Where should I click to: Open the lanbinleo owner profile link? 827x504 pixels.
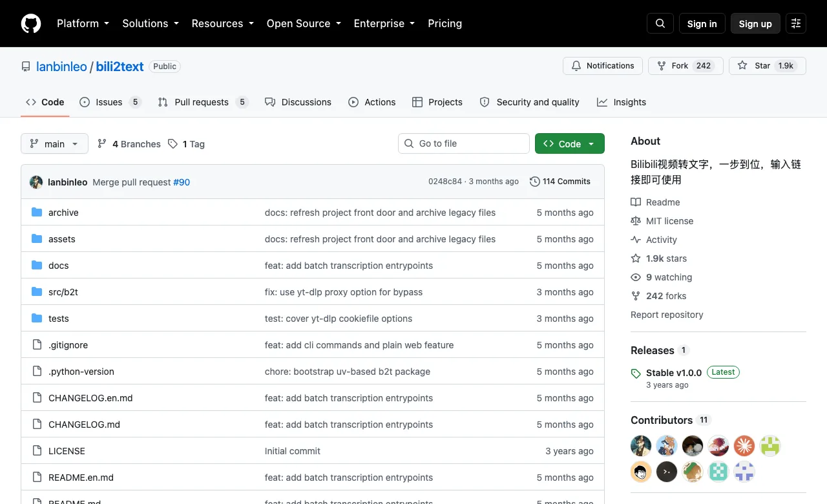[61, 66]
